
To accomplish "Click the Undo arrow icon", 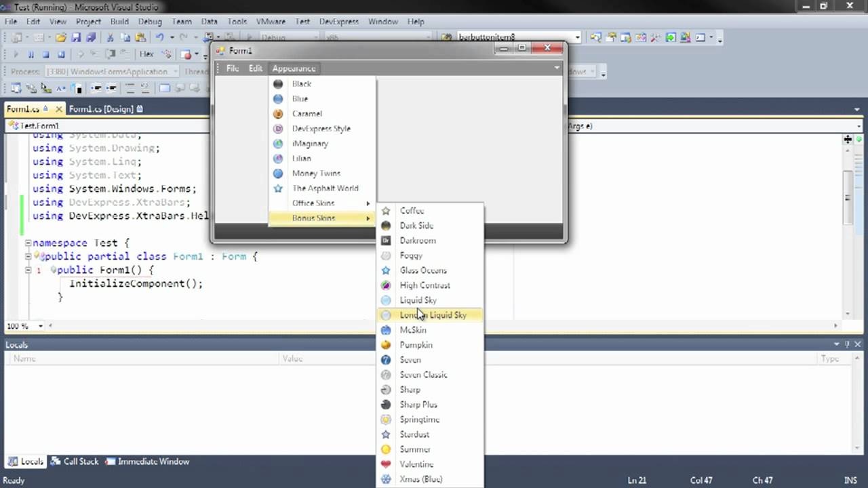I will click(160, 37).
